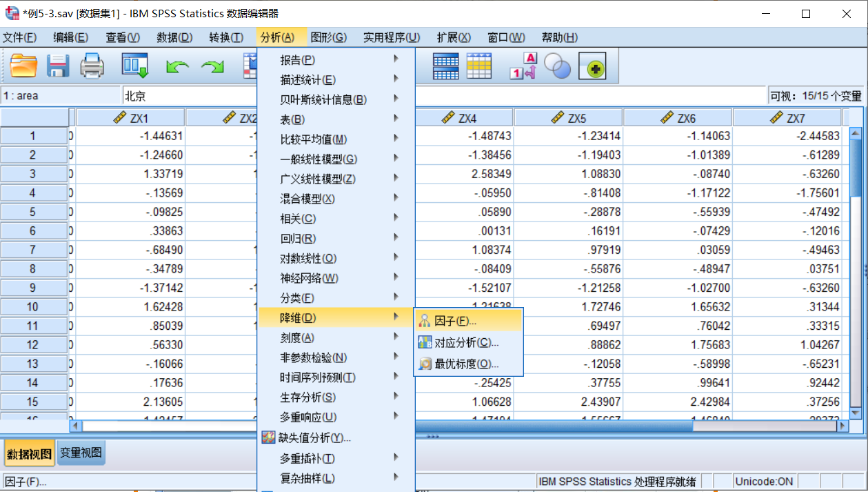This screenshot has height=492, width=868.
Task: Expand the 比较平均值(M) submenu arrow
Action: [x=396, y=139]
